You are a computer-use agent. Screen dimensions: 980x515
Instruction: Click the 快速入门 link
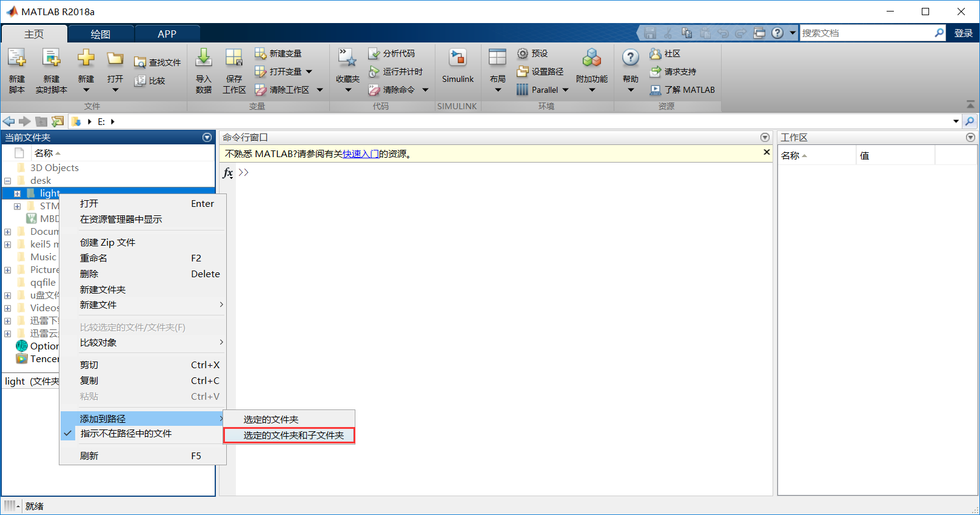[361, 154]
